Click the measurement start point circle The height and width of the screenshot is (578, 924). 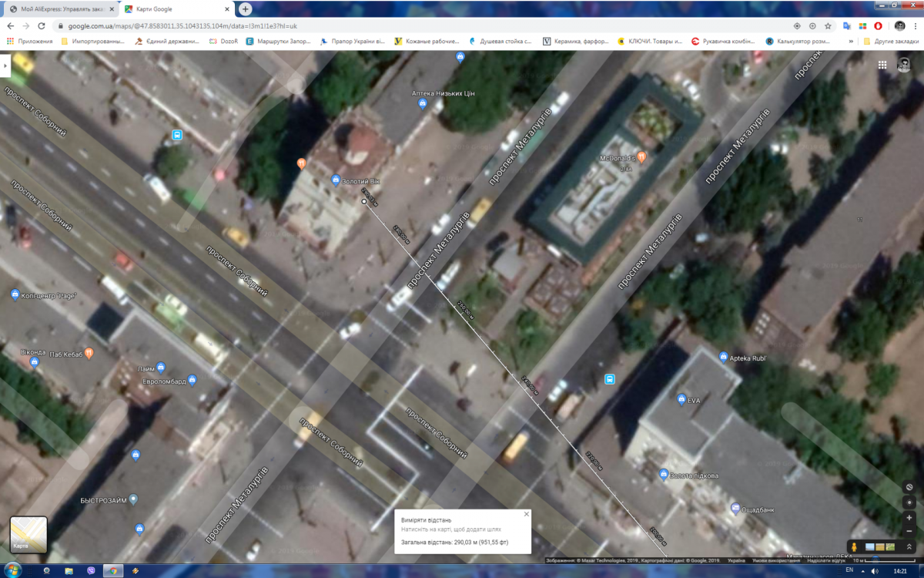(x=364, y=202)
